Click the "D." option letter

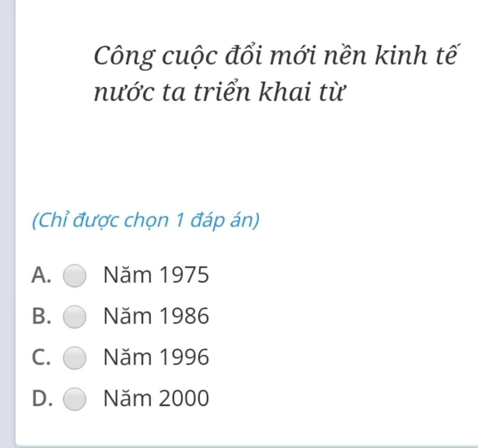(41, 399)
